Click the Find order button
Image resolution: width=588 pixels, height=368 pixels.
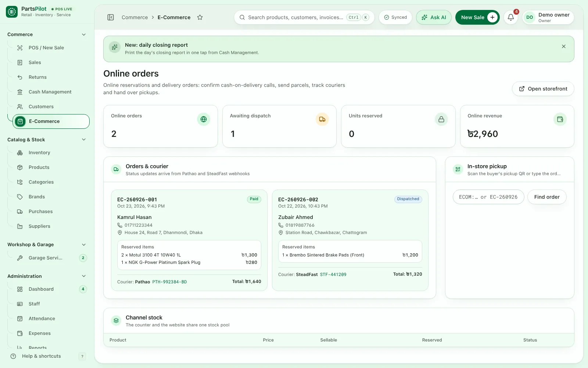point(547,197)
